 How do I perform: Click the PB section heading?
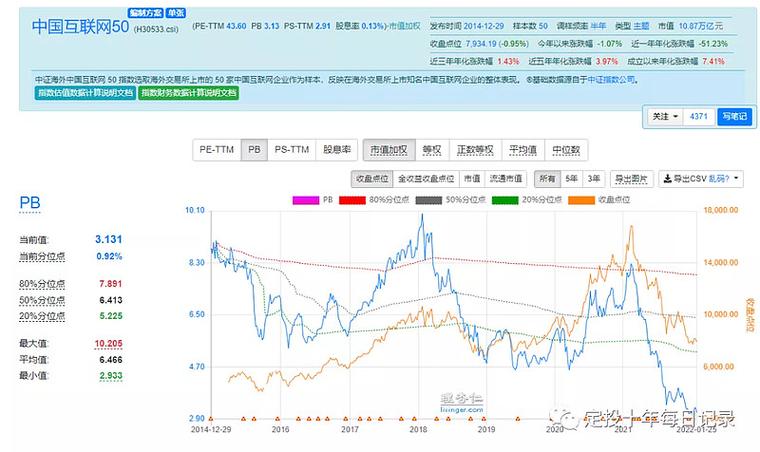30,203
